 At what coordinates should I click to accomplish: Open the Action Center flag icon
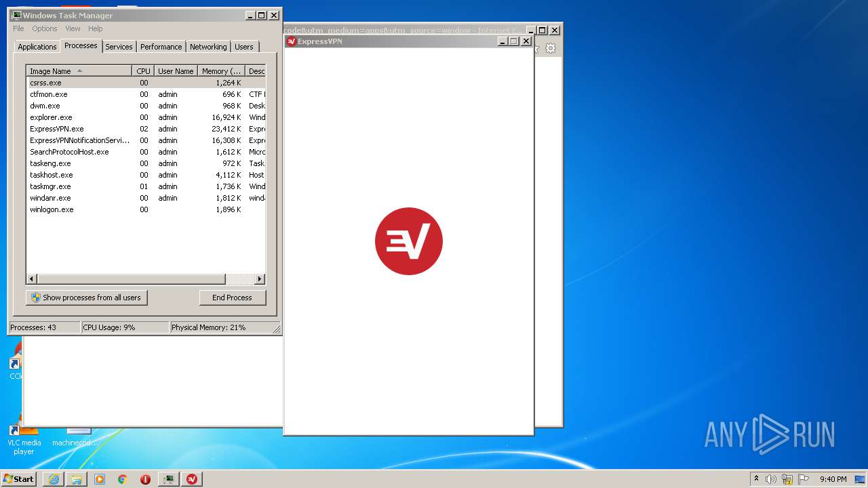click(804, 479)
